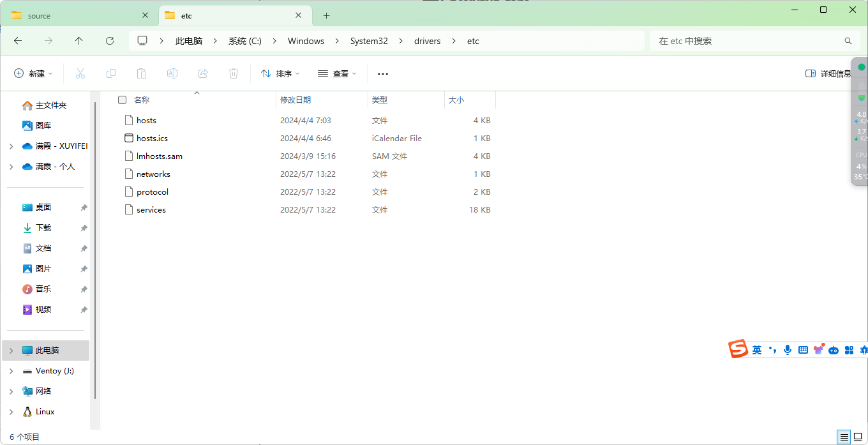The width and height of the screenshot is (868, 445).
Task: Click the Cut scissors icon in toolbar
Action: tap(80, 74)
